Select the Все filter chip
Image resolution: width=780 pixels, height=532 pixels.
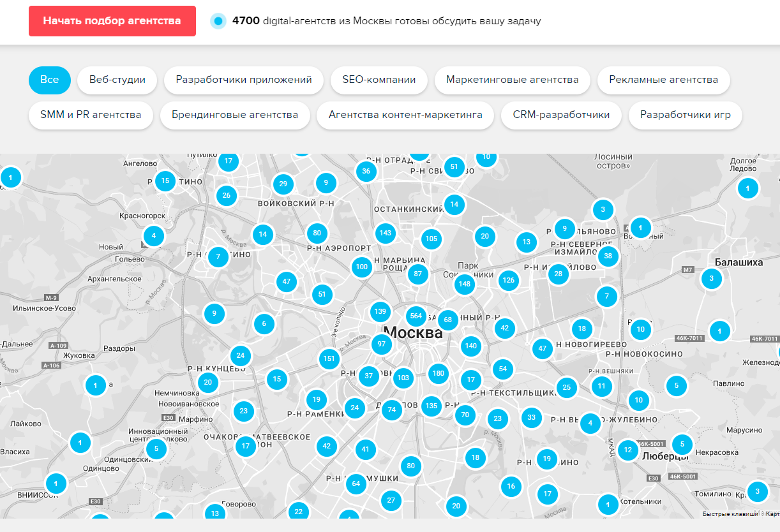(49, 80)
